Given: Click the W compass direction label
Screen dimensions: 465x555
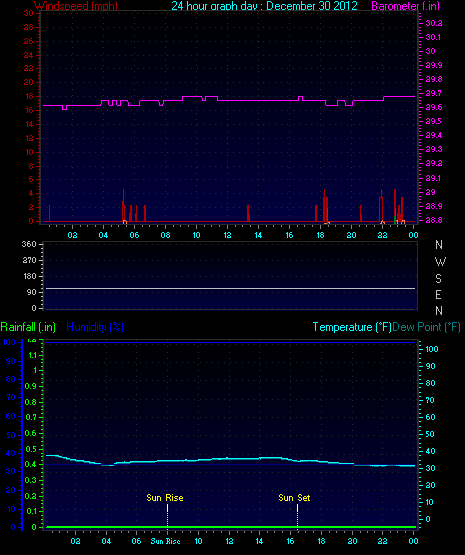Looking at the screenshot, I should pyautogui.click(x=440, y=262).
